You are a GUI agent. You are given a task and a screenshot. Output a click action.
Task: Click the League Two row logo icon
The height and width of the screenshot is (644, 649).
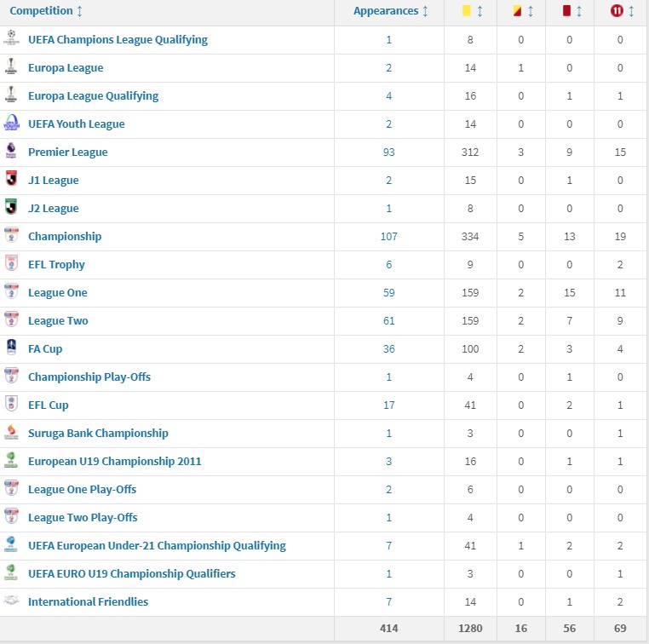[11, 319]
